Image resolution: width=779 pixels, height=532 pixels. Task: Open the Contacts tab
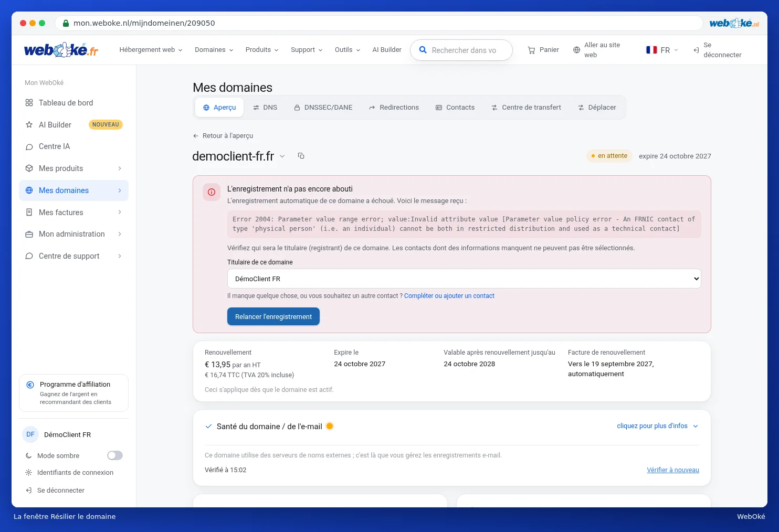(455, 108)
